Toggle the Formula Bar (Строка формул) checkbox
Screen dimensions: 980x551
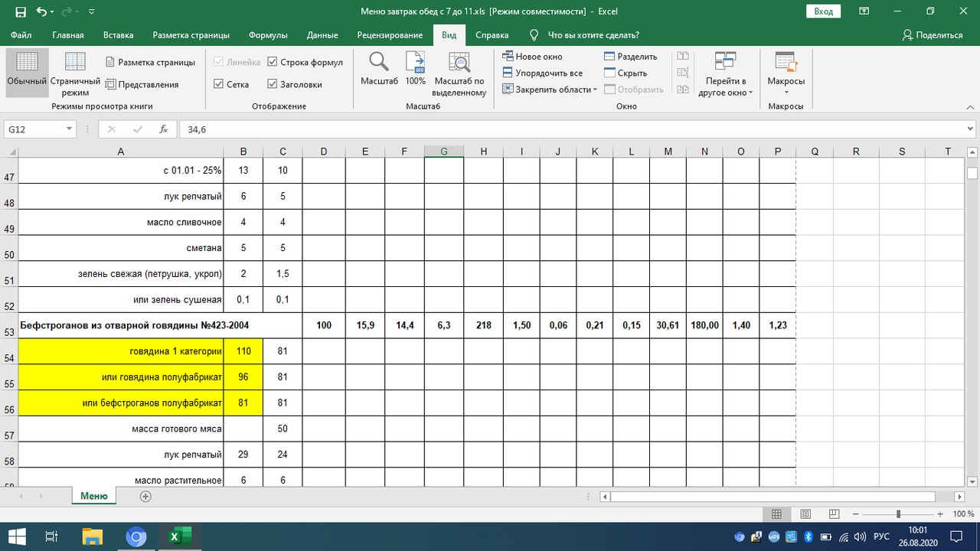(273, 62)
